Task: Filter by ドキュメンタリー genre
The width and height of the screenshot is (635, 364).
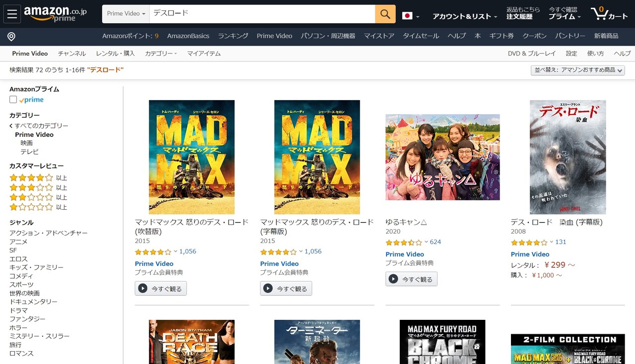Action: pos(33,302)
